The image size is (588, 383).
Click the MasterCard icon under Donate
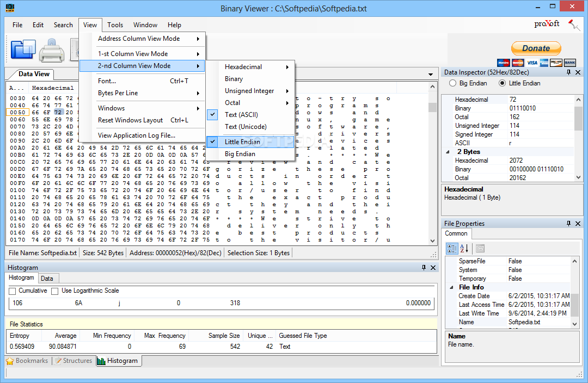coord(518,63)
